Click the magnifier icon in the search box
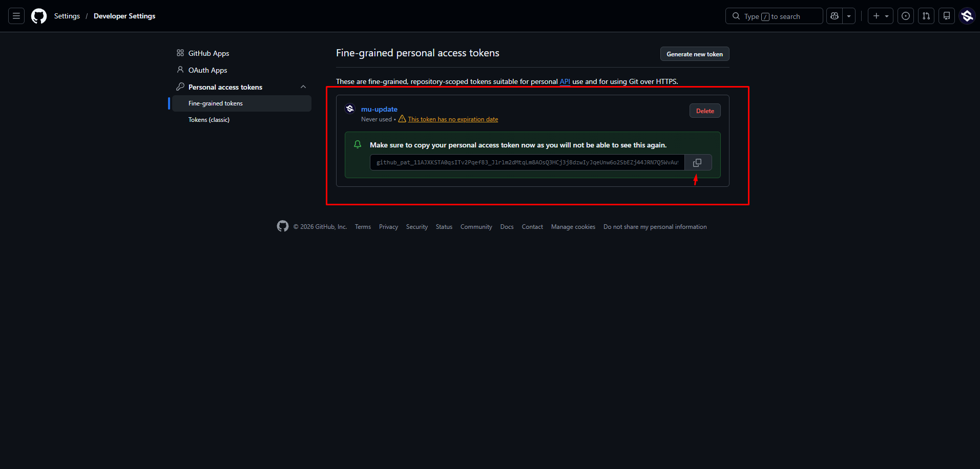Image resolution: width=980 pixels, height=469 pixels. coord(736,16)
